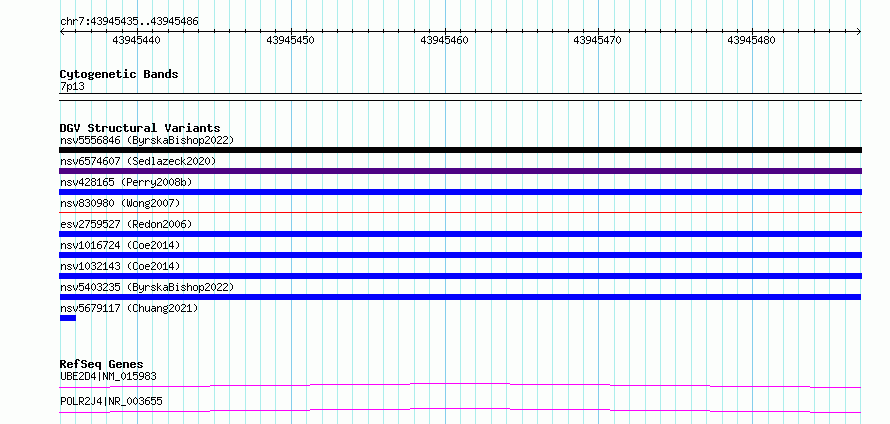The height and width of the screenshot is (424, 890).
Task: Click the Cytogenetic Bands track heading
Action: (119, 74)
